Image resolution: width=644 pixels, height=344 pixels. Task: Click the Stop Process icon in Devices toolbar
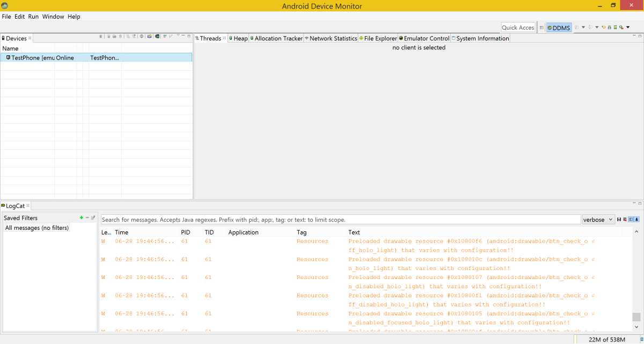tap(142, 36)
